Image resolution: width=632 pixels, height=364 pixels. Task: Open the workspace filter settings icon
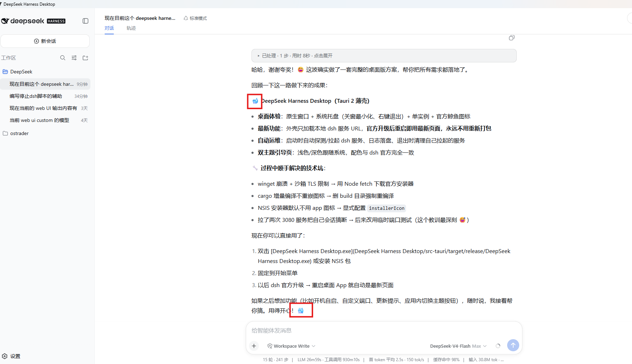coord(74,58)
